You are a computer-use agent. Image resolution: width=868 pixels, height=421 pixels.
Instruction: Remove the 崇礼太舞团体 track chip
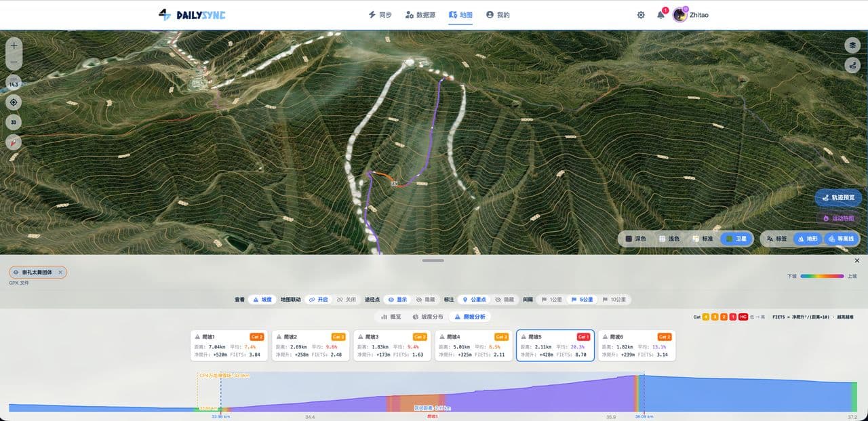[60, 272]
